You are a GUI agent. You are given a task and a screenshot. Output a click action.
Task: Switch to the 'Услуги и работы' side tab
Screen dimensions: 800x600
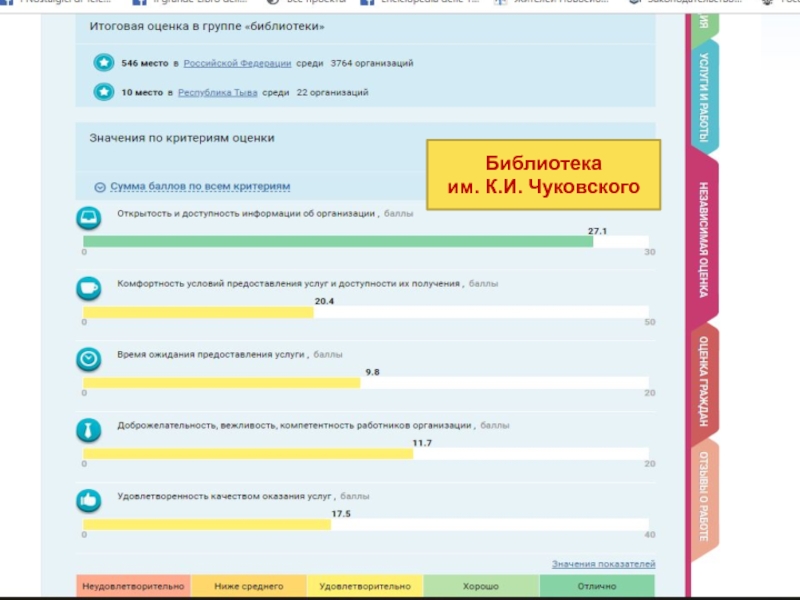point(704,97)
